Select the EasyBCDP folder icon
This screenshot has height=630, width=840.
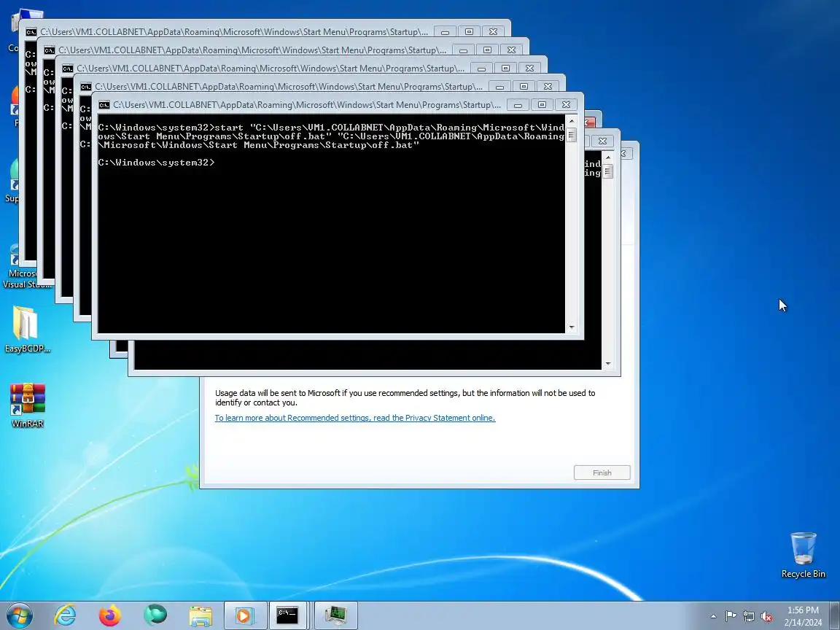click(x=27, y=330)
